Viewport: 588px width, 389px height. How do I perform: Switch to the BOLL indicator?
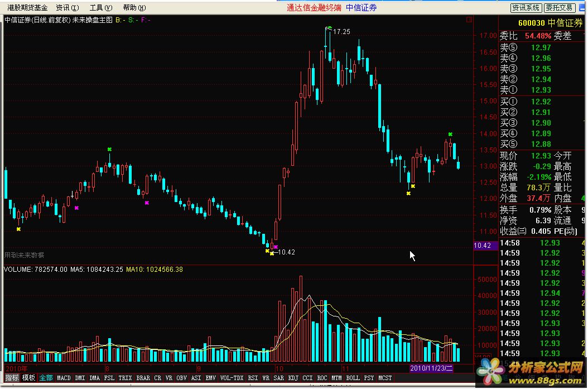353,378
